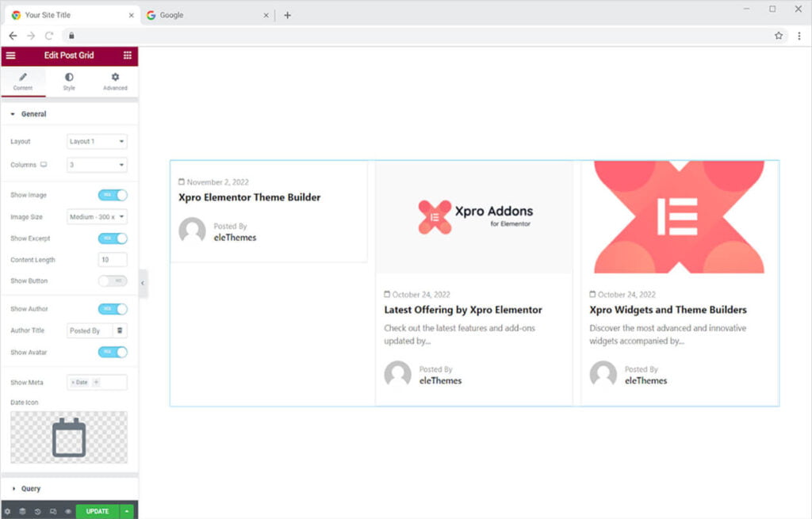Open the widgets grid panel icon
812x519 pixels.
point(128,55)
